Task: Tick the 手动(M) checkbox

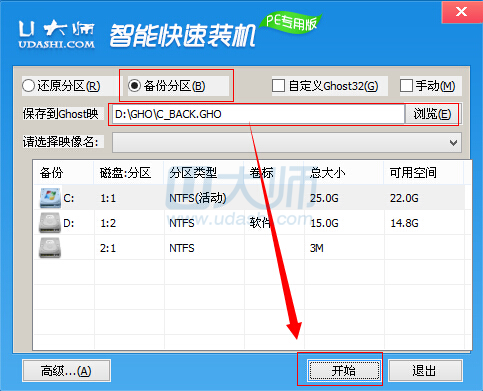Action: (406, 86)
